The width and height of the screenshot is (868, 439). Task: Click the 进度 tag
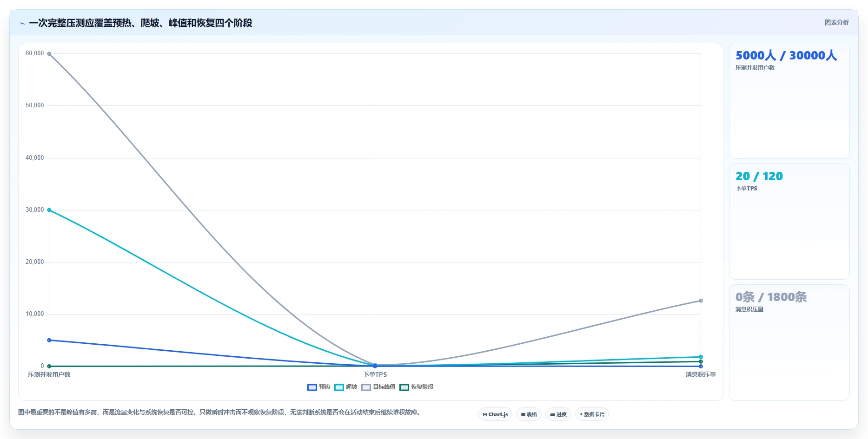(x=558, y=414)
